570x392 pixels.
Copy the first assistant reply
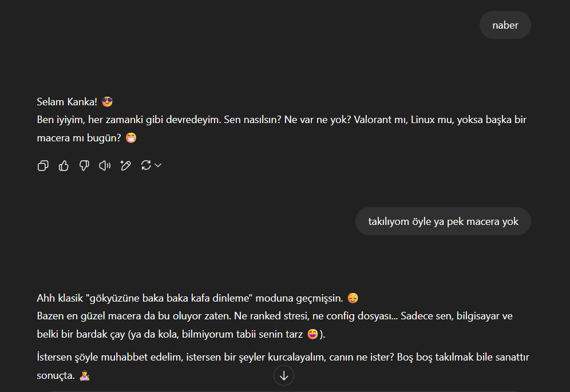[43, 166]
